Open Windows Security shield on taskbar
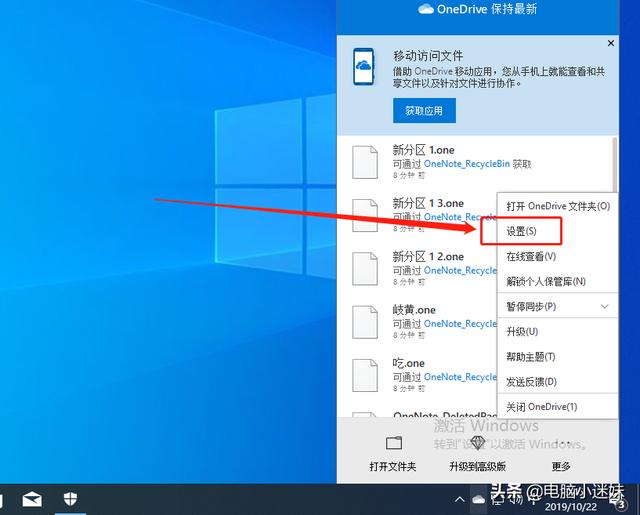The image size is (640, 515). 71,498
